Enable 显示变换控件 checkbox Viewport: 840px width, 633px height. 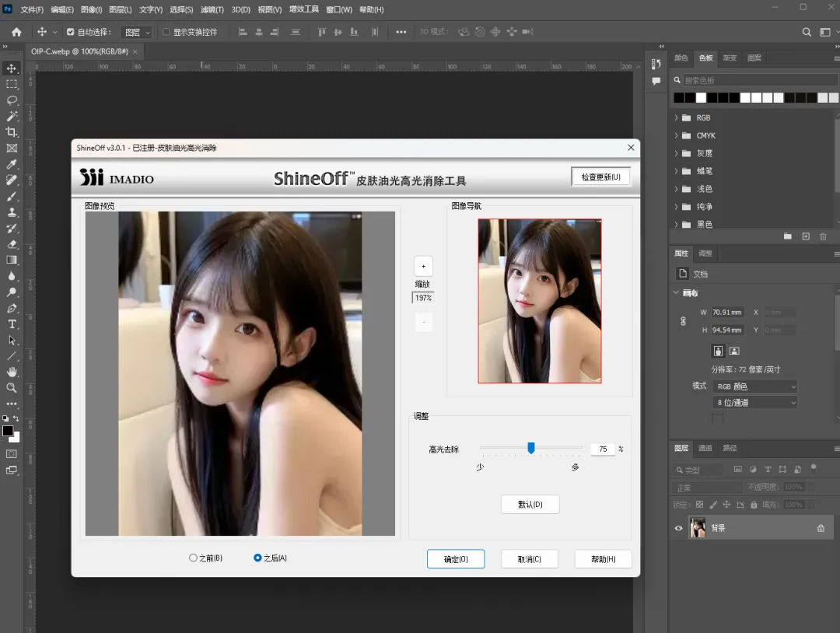click(x=166, y=32)
